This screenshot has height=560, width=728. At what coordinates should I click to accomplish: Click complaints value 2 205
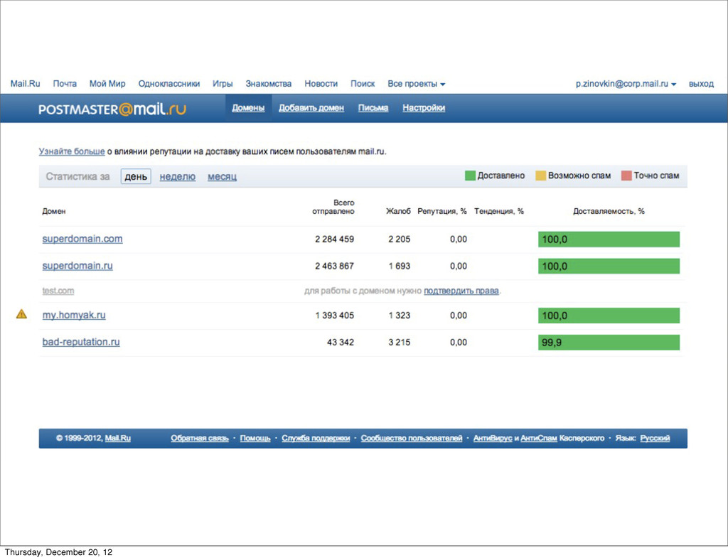pyautogui.click(x=400, y=239)
